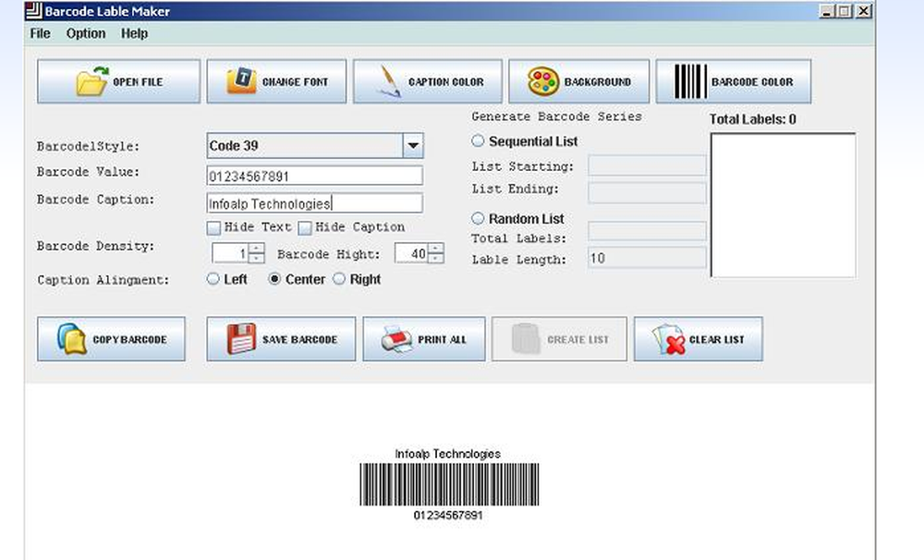
Task: Click the PRINT ALL button text
Action: (442, 339)
